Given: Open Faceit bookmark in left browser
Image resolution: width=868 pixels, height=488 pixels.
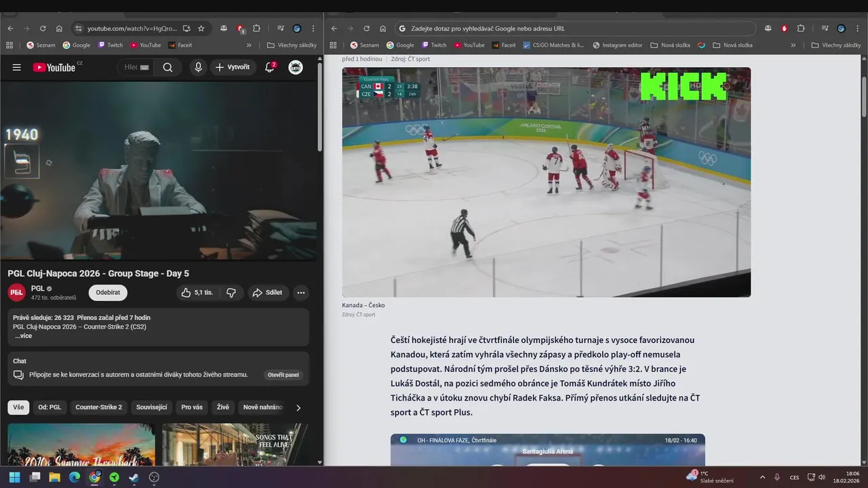Looking at the screenshot, I should (x=180, y=45).
